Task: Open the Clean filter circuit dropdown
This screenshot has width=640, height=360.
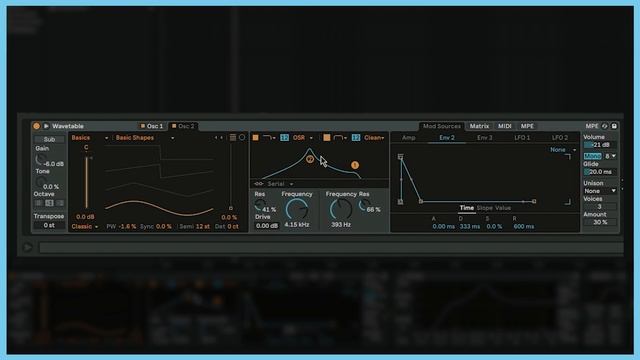Action: pyautogui.click(x=374, y=138)
